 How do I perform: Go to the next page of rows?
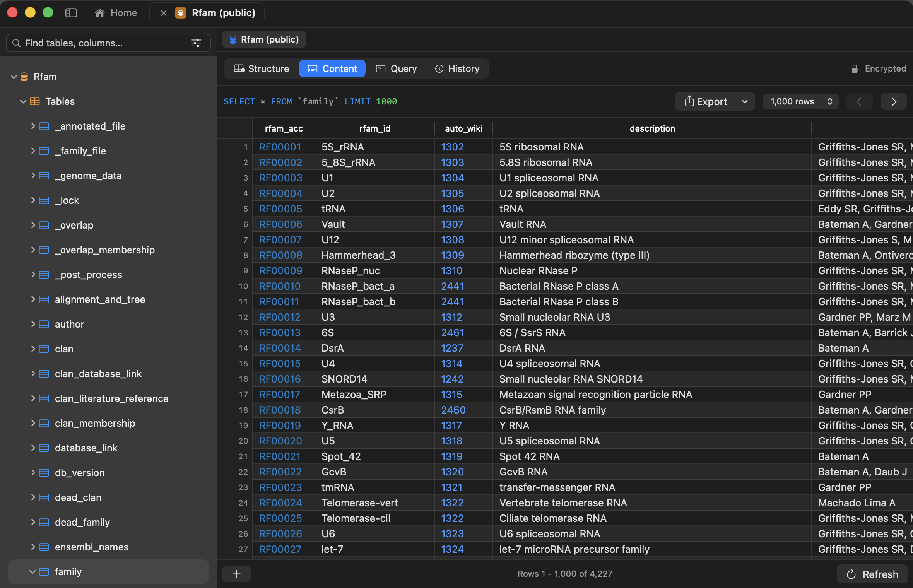coord(894,101)
